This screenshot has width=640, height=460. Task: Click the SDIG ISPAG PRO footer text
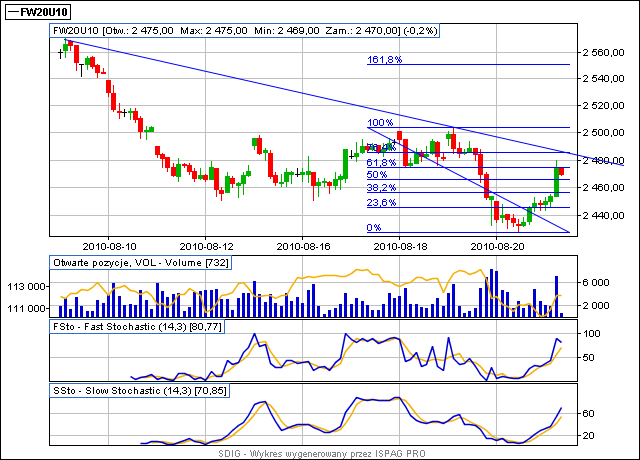(320, 453)
